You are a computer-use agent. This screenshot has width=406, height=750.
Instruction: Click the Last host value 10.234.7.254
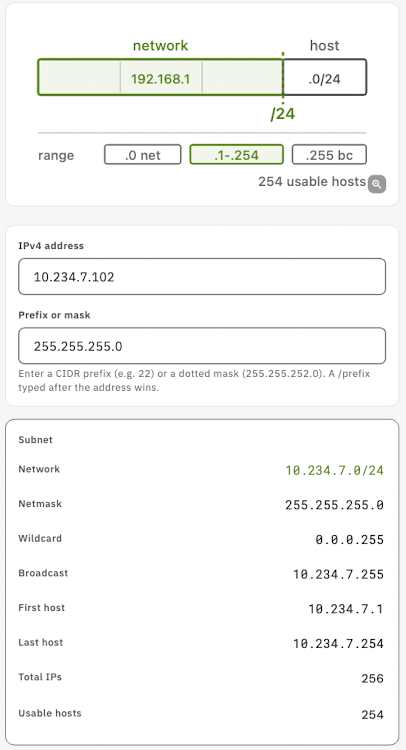tap(338, 643)
